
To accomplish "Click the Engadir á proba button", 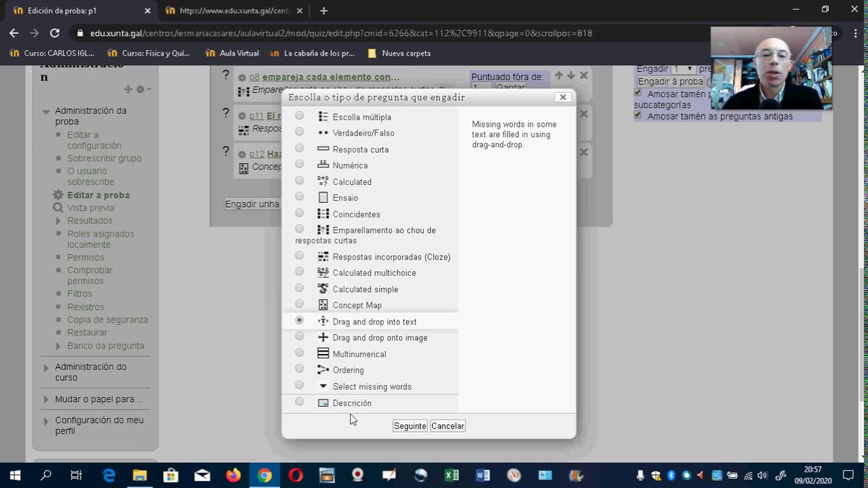I will pyautogui.click(x=670, y=81).
